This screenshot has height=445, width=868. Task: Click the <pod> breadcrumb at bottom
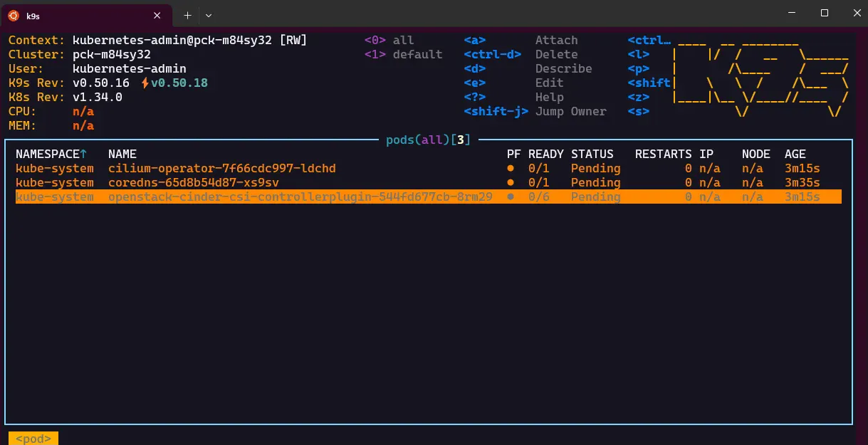pyautogui.click(x=33, y=438)
